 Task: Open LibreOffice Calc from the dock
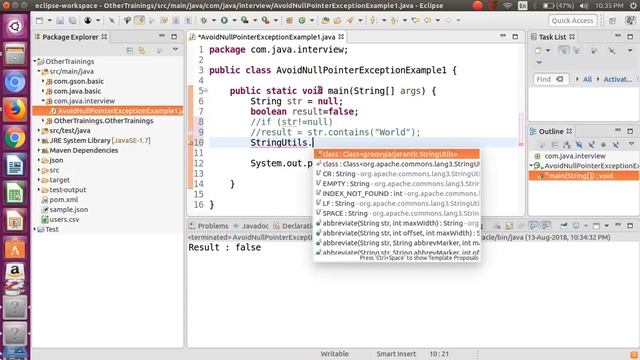click(x=15, y=193)
